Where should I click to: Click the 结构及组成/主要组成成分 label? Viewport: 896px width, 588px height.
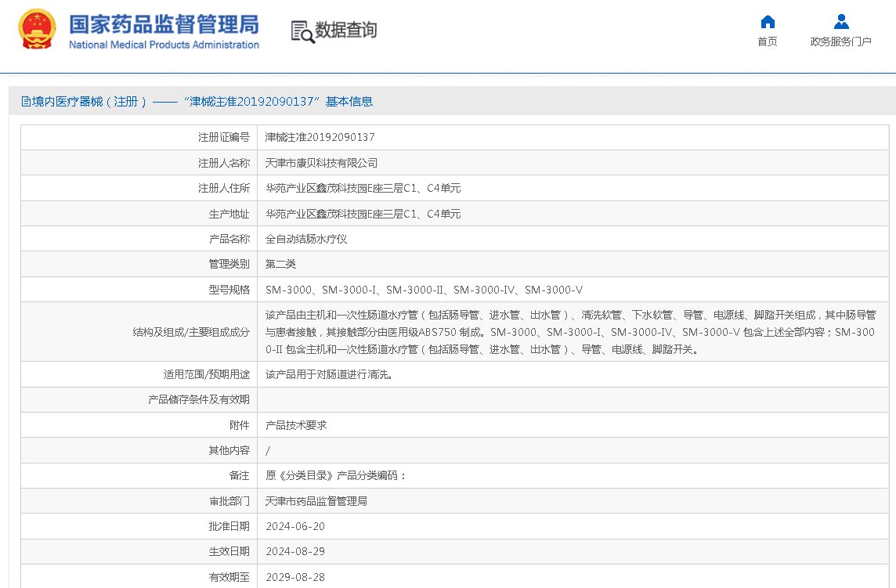[x=191, y=332]
